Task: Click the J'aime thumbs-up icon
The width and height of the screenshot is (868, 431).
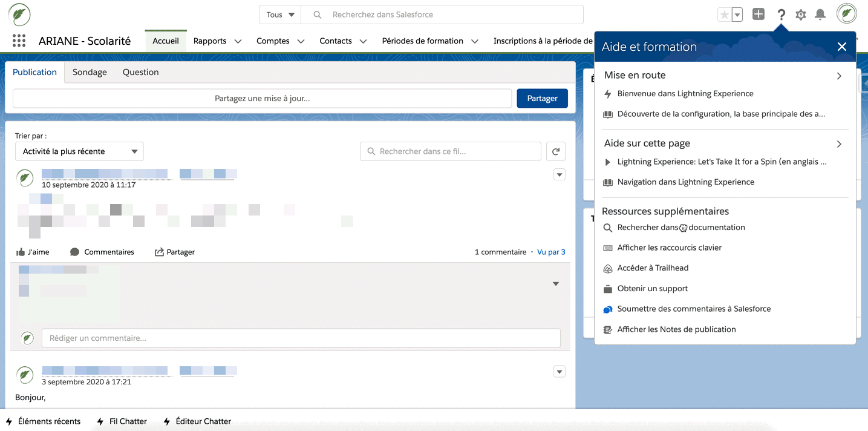Action: click(x=21, y=252)
